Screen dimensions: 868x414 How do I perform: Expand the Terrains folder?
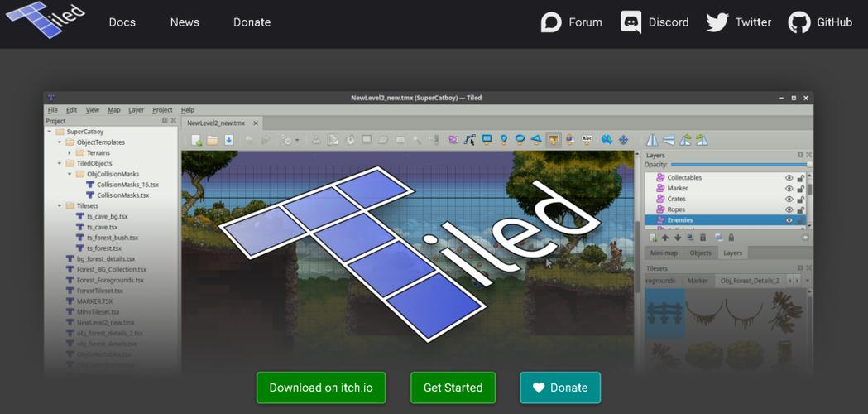(70, 152)
